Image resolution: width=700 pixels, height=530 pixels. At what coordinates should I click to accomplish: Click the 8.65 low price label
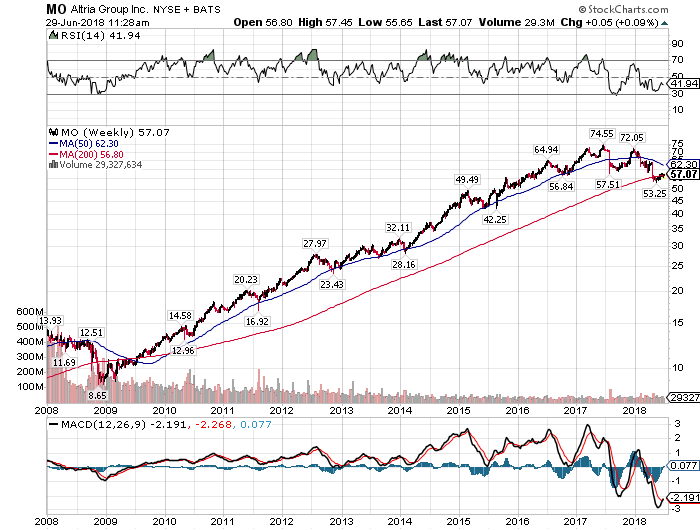click(97, 396)
